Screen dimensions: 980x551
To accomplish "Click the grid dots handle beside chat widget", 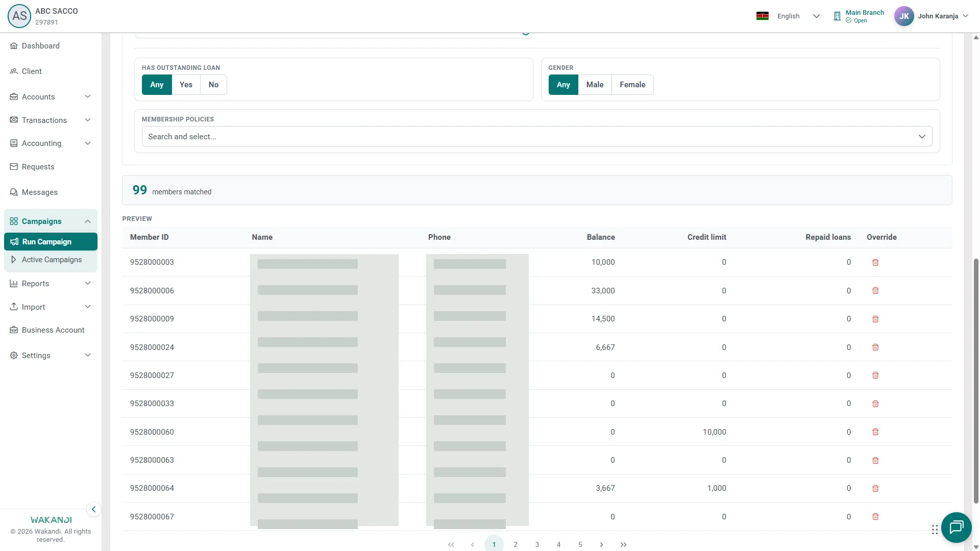I will coord(935,530).
